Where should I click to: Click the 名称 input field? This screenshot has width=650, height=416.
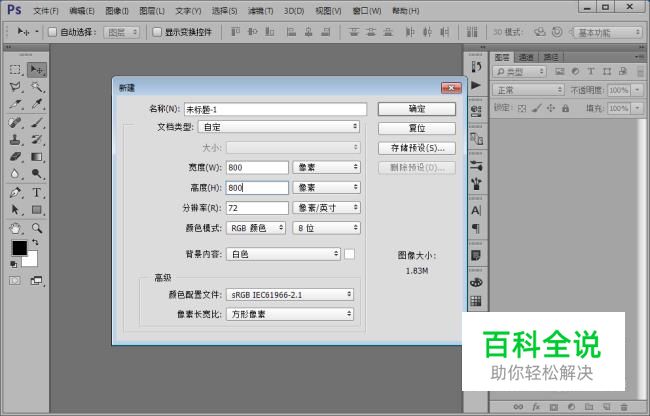pyautogui.click(x=275, y=109)
